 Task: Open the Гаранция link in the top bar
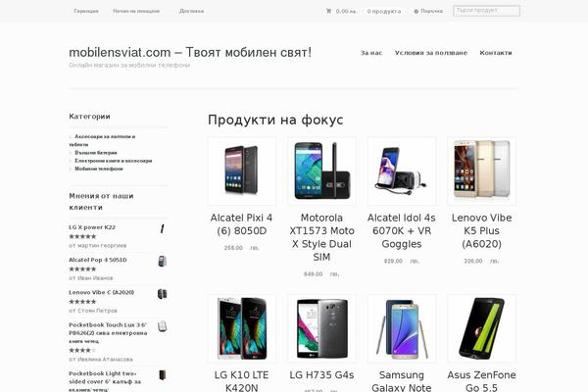[86, 11]
